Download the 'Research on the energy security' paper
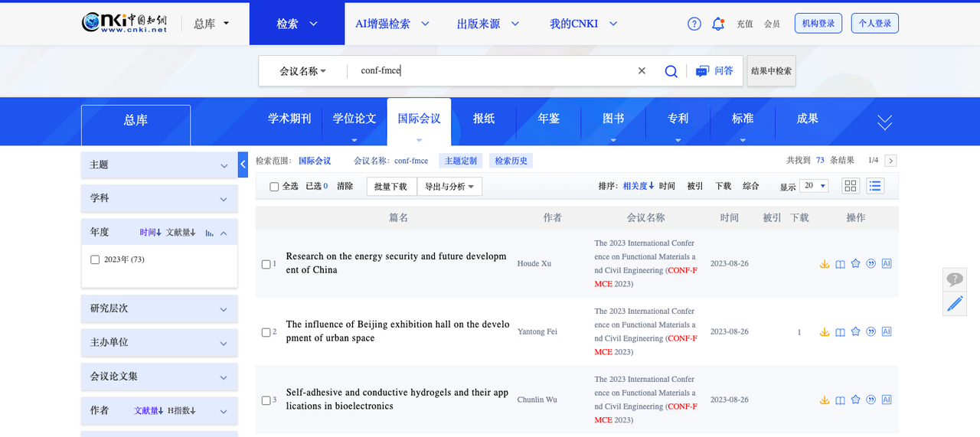This screenshot has width=980, height=437. 825,264
